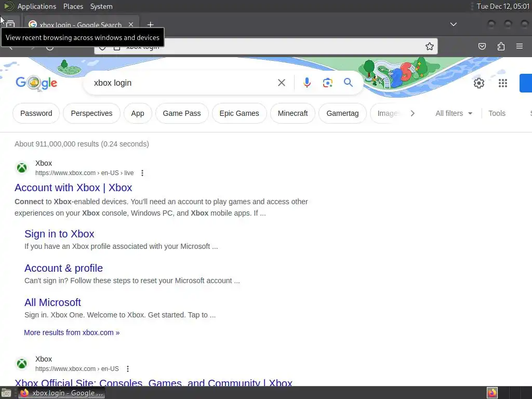Open Pocket save icon in toolbar
The image size is (532, 399).
coord(482,46)
